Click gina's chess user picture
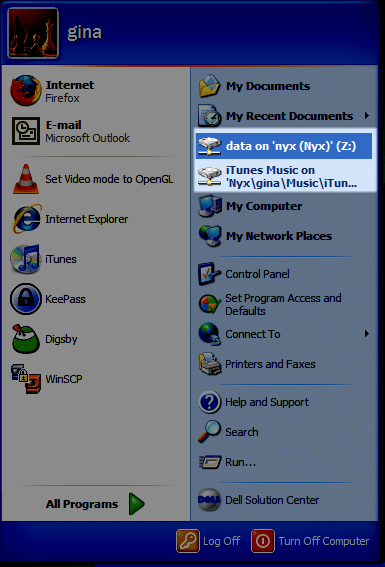This screenshot has height=567, width=385. click(x=33, y=33)
